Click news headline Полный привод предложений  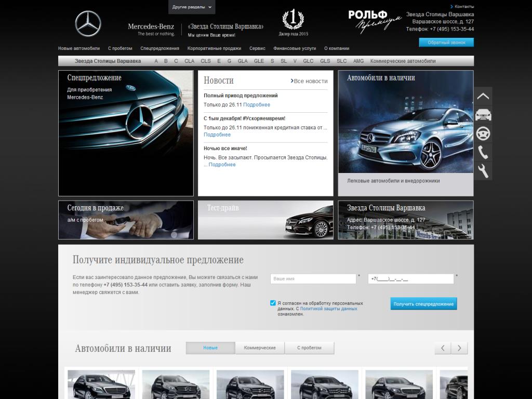[x=241, y=96]
